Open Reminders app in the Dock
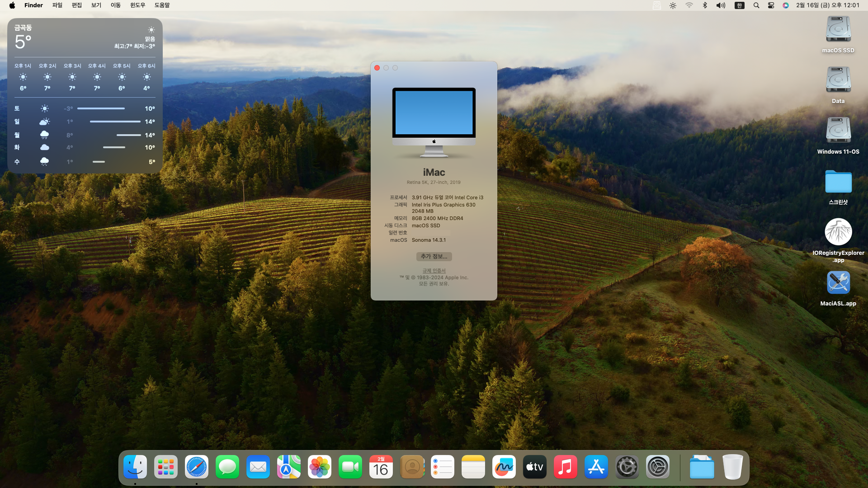The image size is (868, 488). (x=443, y=467)
